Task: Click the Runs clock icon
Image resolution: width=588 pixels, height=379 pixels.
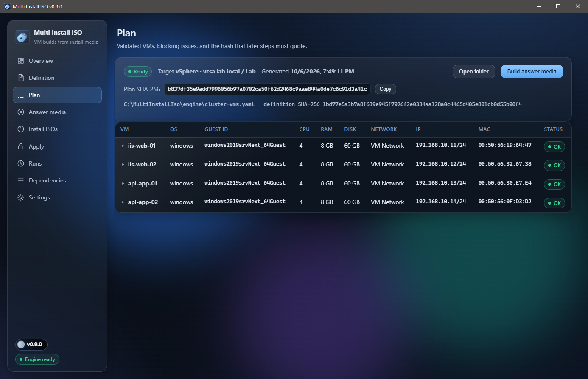Action: pos(21,163)
